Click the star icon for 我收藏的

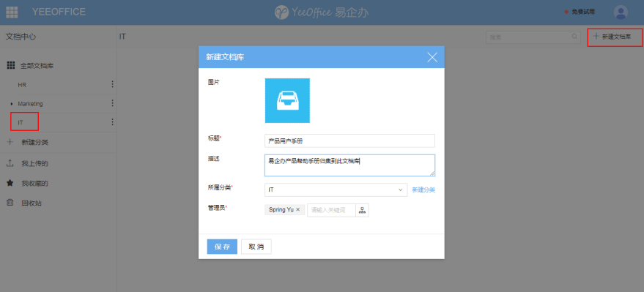click(x=10, y=183)
